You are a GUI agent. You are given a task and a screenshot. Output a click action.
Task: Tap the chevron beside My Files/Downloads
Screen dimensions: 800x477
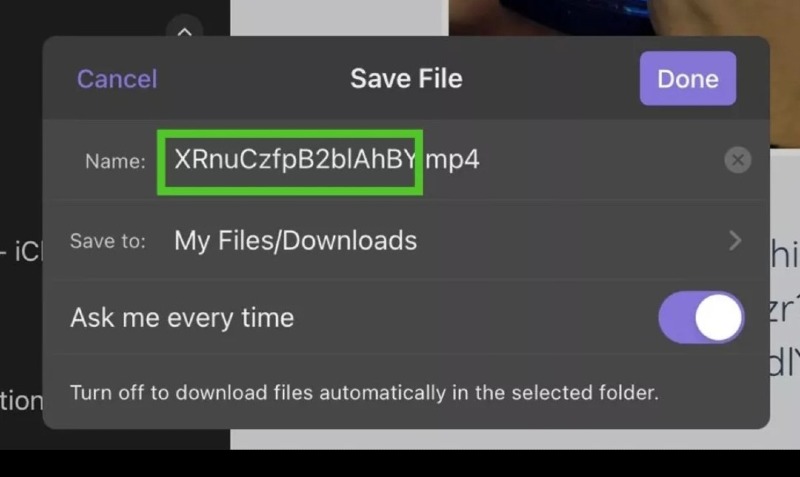click(x=735, y=241)
